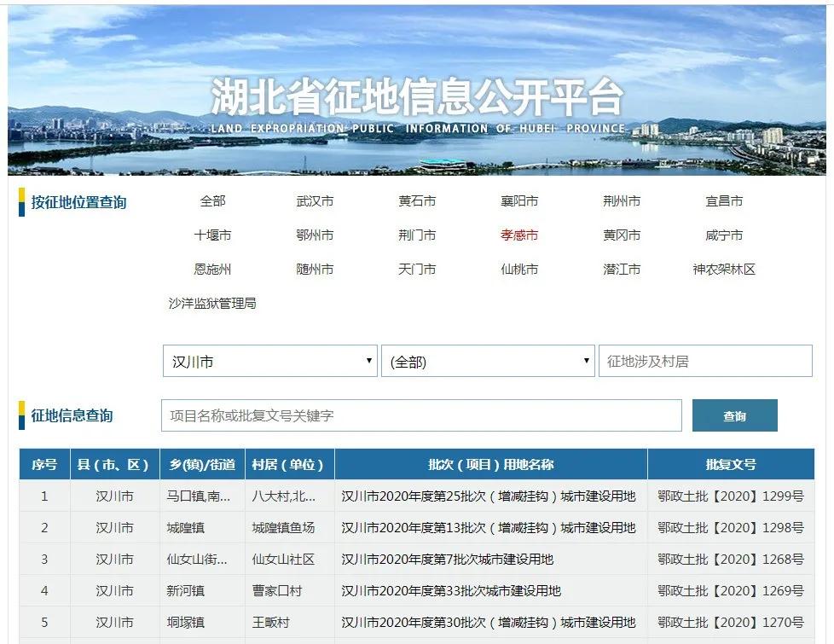
Task: Select approval number 鄂政土批【2020】1269号
Action: click(731, 591)
